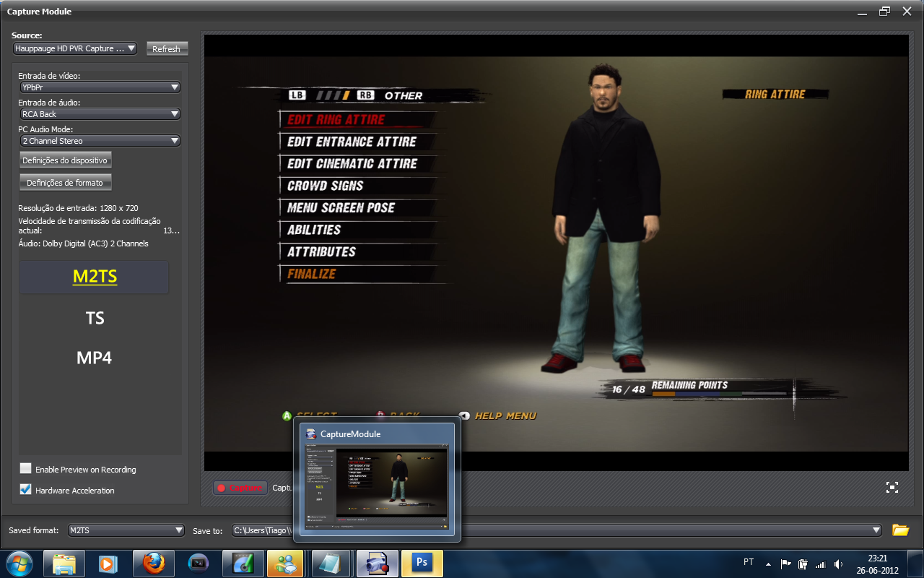Click ABILITIES in the preview
This screenshot has height=578, width=924.
coord(314,230)
